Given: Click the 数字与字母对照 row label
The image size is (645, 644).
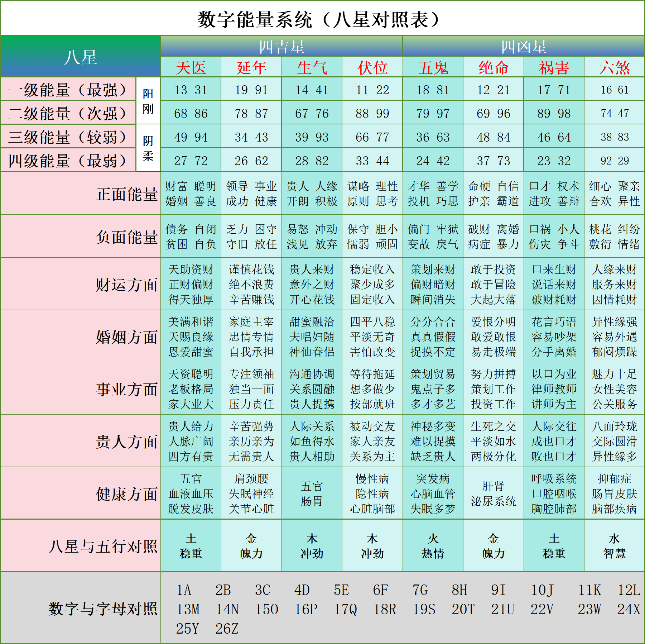Looking at the screenshot, I should tap(80, 608).
